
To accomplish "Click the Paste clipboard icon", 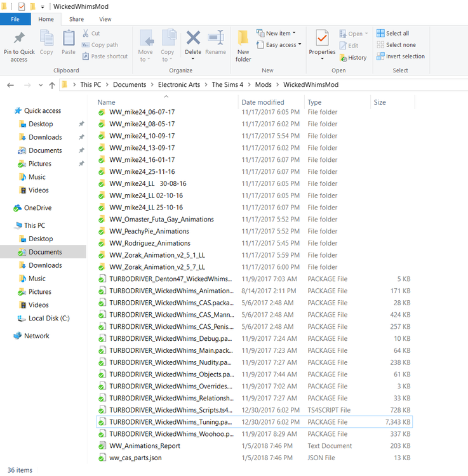I will 69,38.
